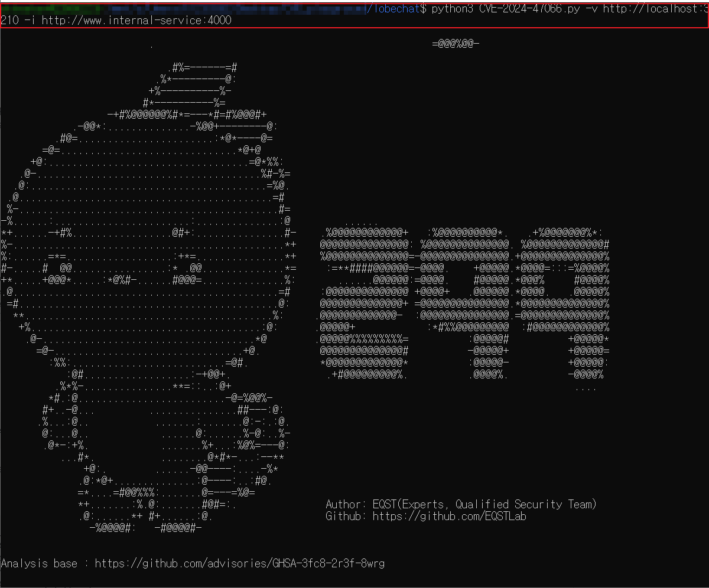709x588 pixels.
Task: Click the blurred user and host prompt
Action: pos(183,9)
